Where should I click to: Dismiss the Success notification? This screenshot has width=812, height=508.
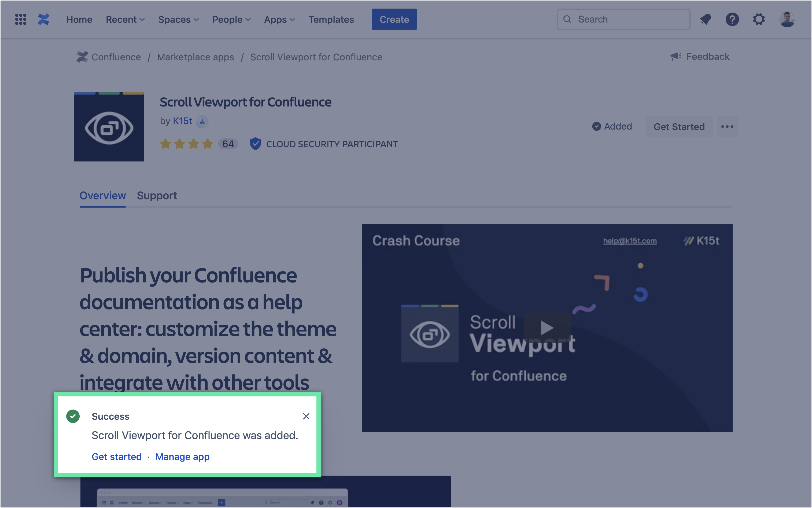point(306,416)
